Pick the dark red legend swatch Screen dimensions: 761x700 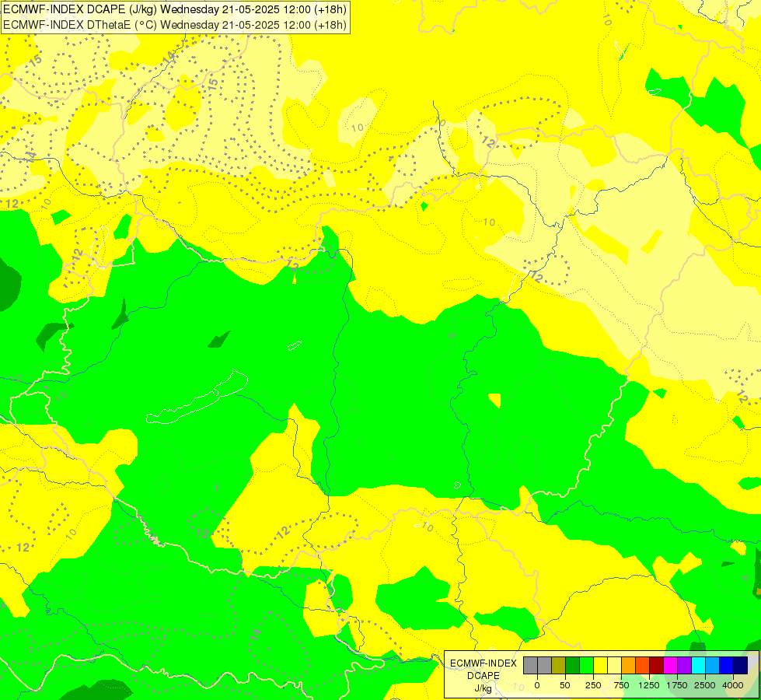click(x=657, y=665)
